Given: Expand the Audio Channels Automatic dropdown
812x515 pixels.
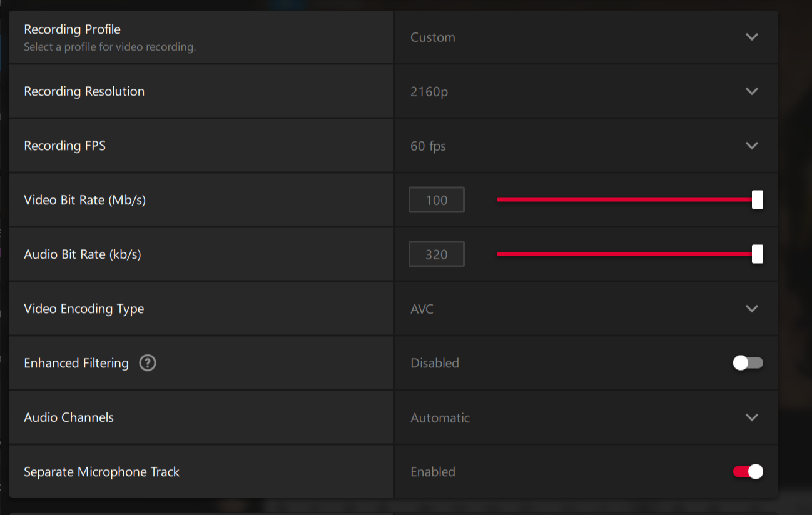Looking at the screenshot, I should tap(586, 417).
